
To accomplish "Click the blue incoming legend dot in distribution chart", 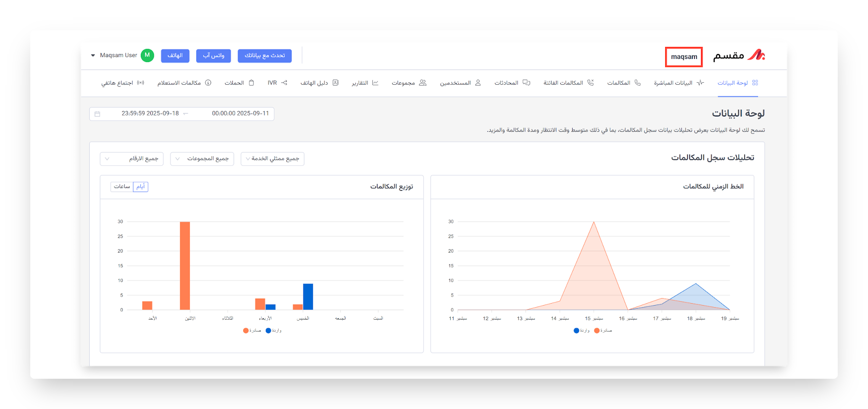I will [268, 331].
